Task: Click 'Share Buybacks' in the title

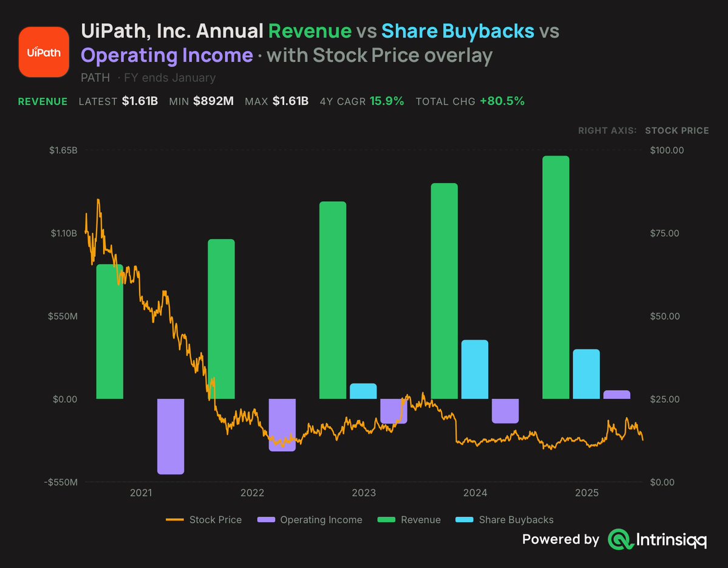Action: point(458,31)
